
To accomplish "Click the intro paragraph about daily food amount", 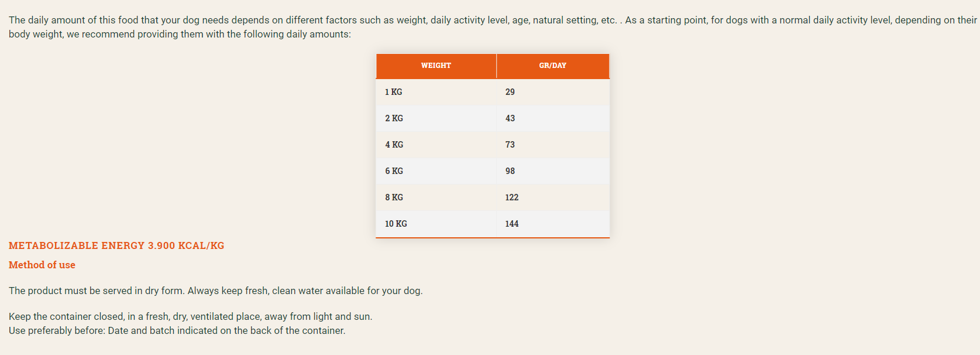I will [493, 27].
